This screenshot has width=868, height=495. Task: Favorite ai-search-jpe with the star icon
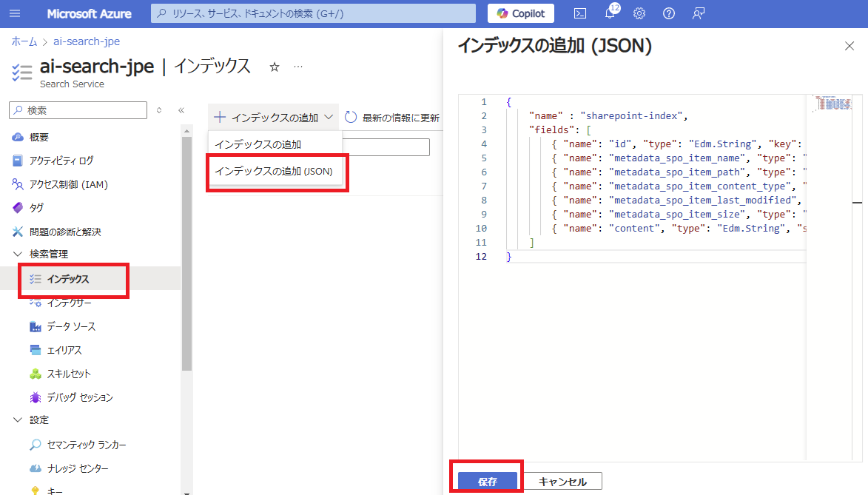pyautogui.click(x=275, y=67)
